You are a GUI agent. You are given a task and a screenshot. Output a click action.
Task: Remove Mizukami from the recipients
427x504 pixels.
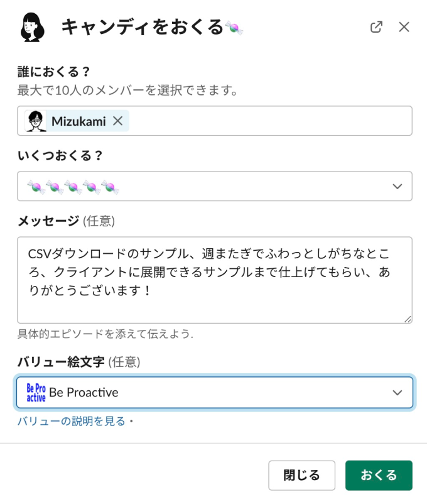point(117,121)
